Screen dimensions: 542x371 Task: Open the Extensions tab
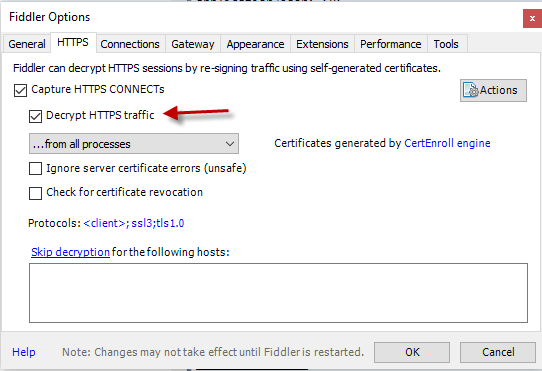tap(322, 44)
